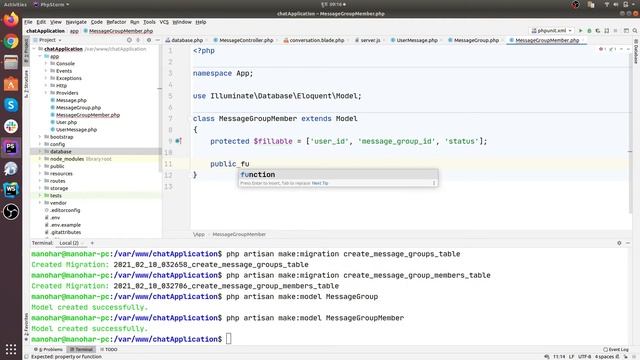This screenshot has width=640, height=360.
Task: Expand the routes folder
Action: click(x=40, y=181)
